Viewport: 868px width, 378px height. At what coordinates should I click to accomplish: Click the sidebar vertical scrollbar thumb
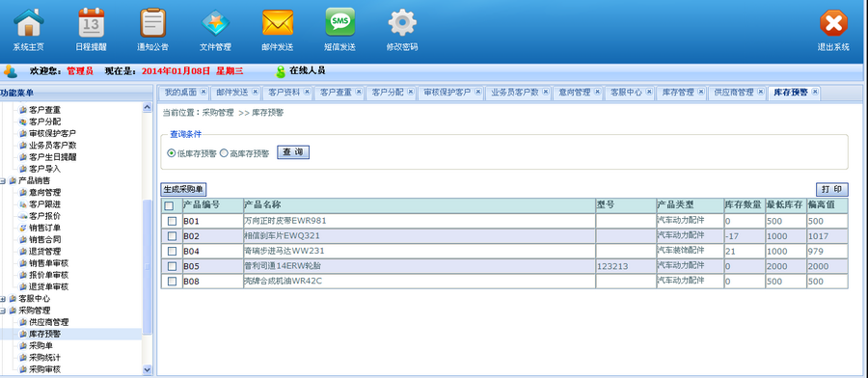click(x=147, y=267)
